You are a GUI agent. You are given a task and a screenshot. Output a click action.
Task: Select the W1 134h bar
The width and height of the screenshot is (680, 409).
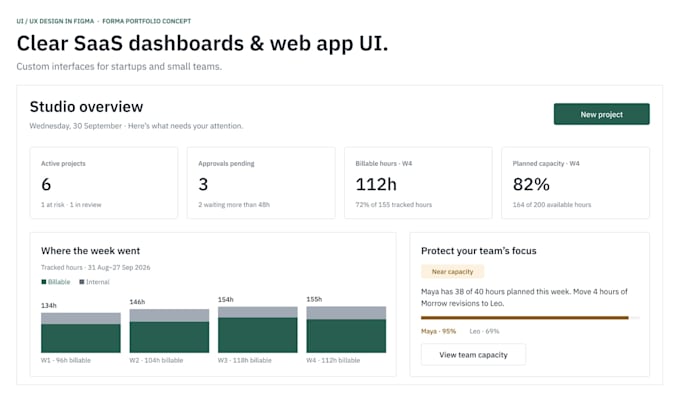pyautogui.click(x=81, y=333)
